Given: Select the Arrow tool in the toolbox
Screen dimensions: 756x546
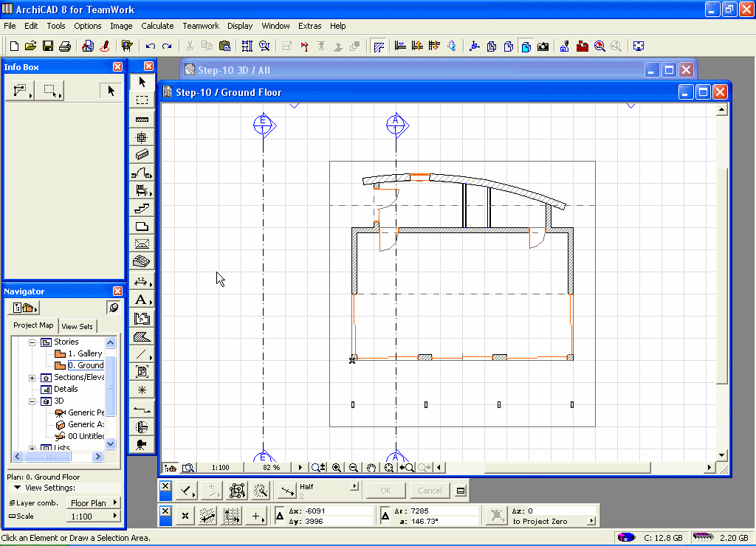Looking at the screenshot, I should [x=142, y=81].
